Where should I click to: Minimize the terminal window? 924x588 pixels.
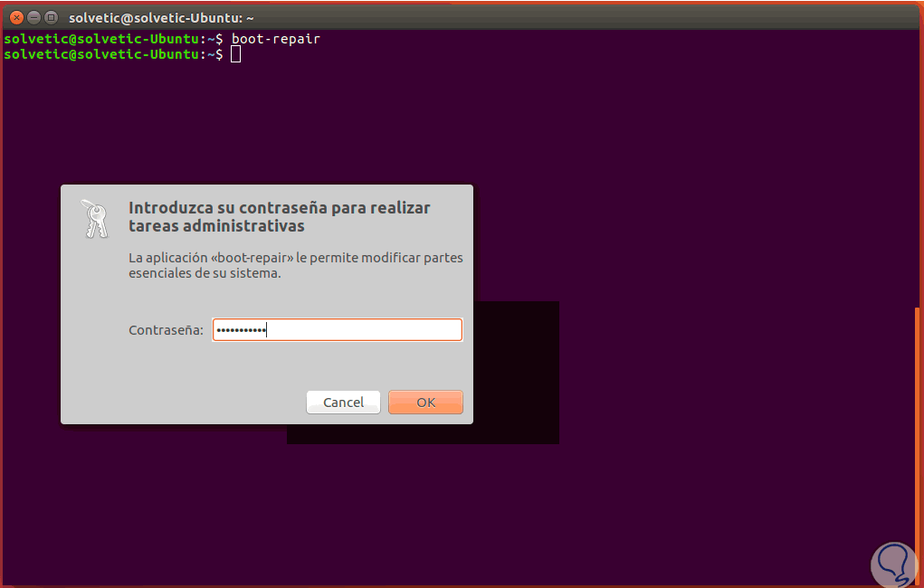click(x=33, y=18)
